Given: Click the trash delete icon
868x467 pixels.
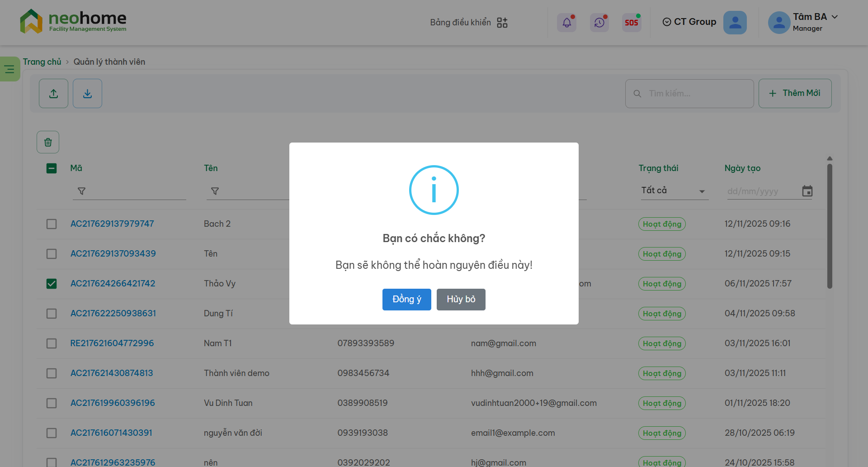Looking at the screenshot, I should coord(48,143).
